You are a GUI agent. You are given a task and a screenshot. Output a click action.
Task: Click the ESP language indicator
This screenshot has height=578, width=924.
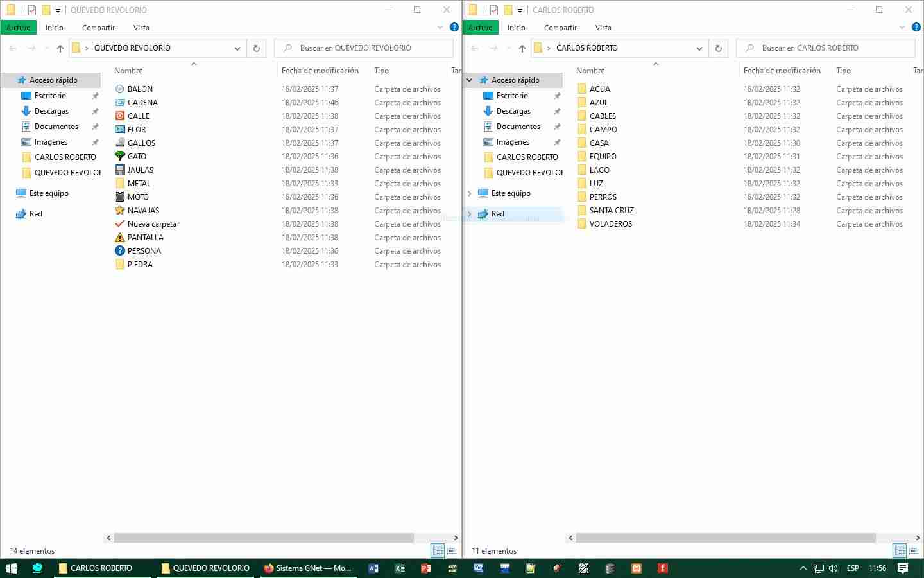pos(853,568)
